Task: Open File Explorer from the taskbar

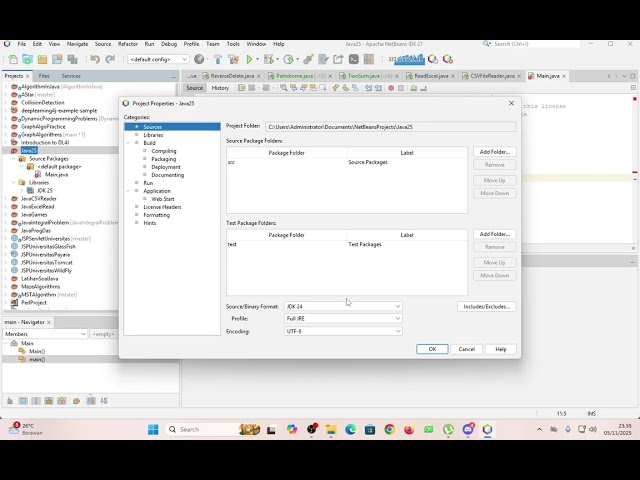Action: pos(331,429)
